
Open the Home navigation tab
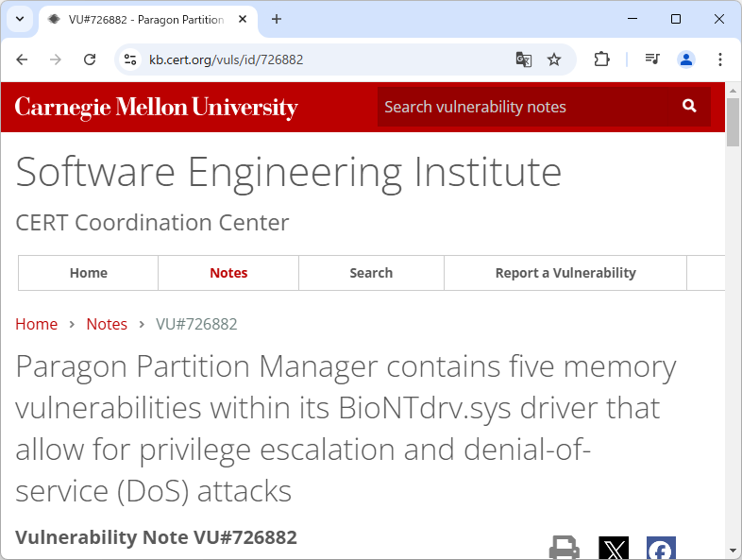coord(89,273)
